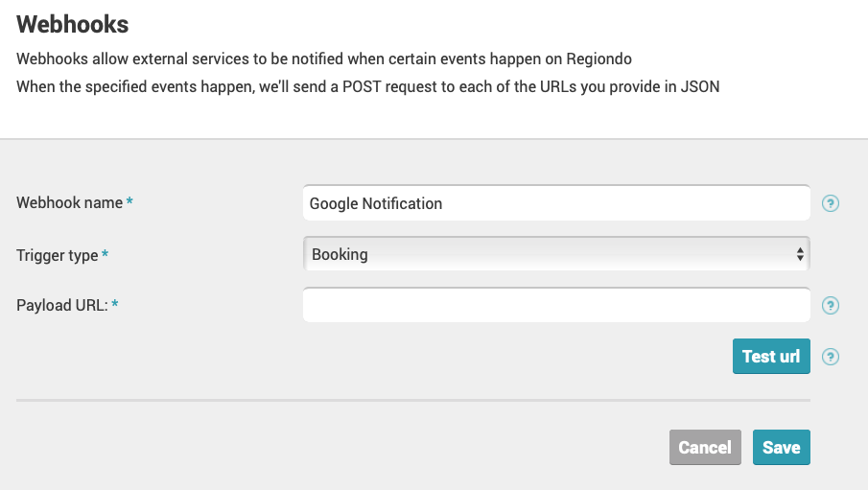Click the asterisk after Webhook name label
Screen dimensions: 868x490
click(129, 201)
